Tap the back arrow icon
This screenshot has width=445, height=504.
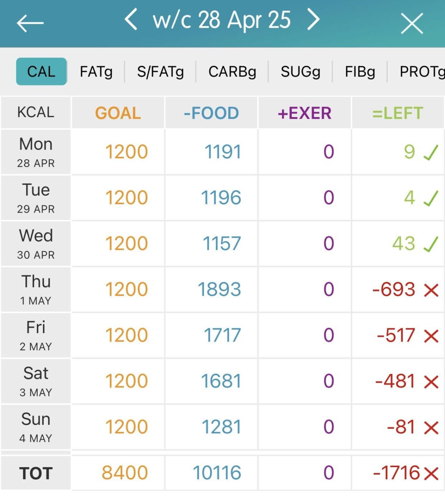click(30, 23)
